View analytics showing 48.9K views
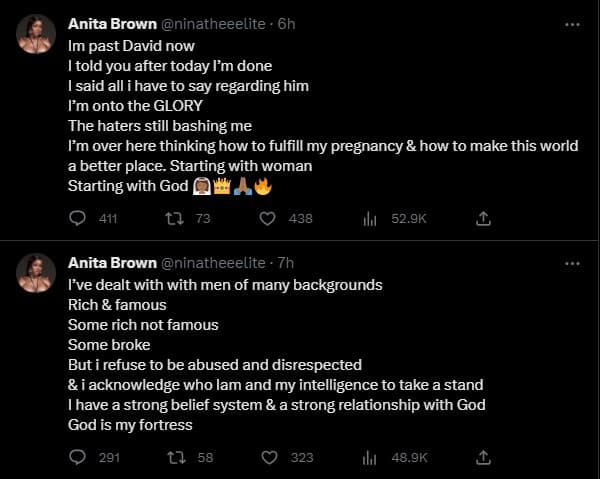Screen dimensions: 600x479 pyautogui.click(x=369, y=457)
